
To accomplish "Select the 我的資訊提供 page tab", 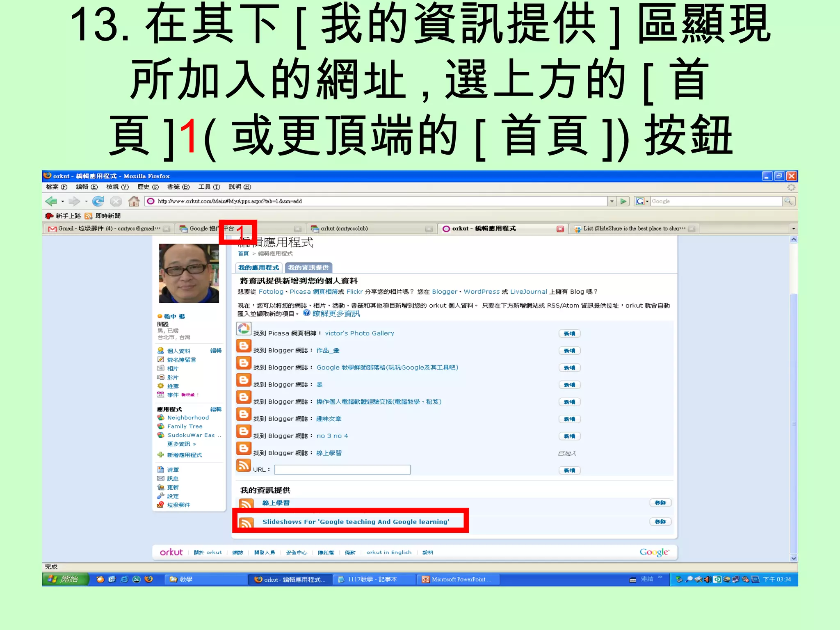I will [x=308, y=267].
